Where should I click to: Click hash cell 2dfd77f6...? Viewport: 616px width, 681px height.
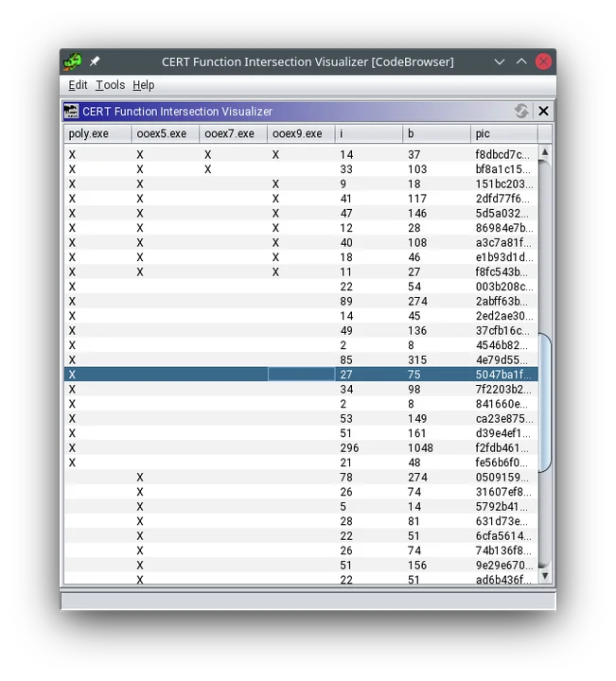pos(502,199)
